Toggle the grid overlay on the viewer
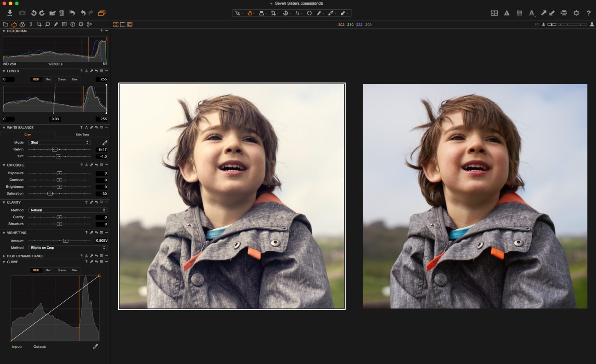This screenshot has width=596, height=364. pyautogui.click(x=519, y=13)
